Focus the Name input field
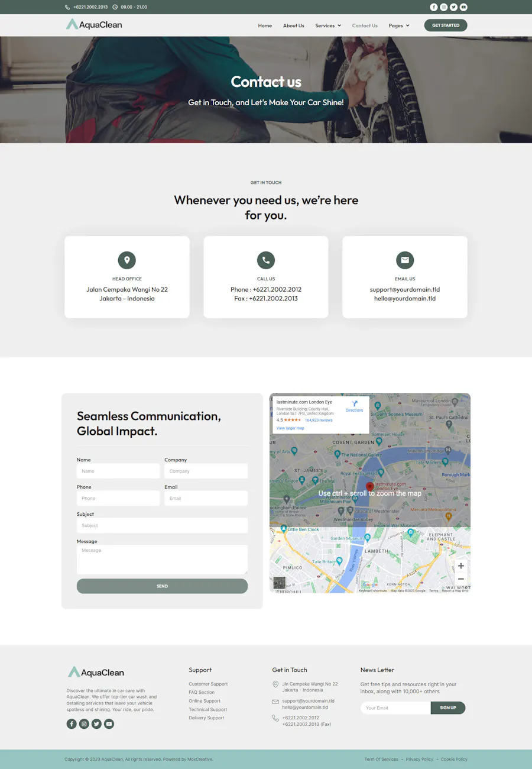Image resolution: width=532 pixels, height=769 pixels. (x=118, y=471)
